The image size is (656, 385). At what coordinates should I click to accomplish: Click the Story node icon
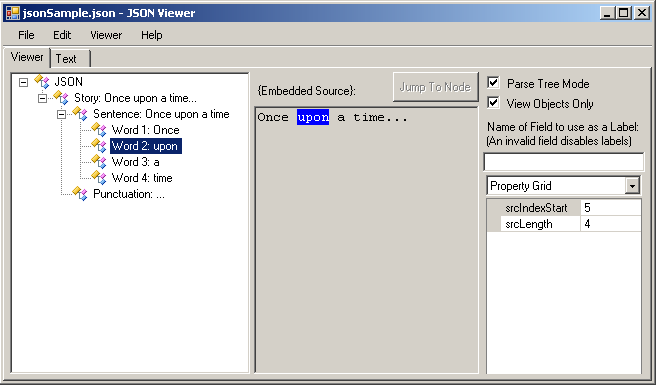61,98
